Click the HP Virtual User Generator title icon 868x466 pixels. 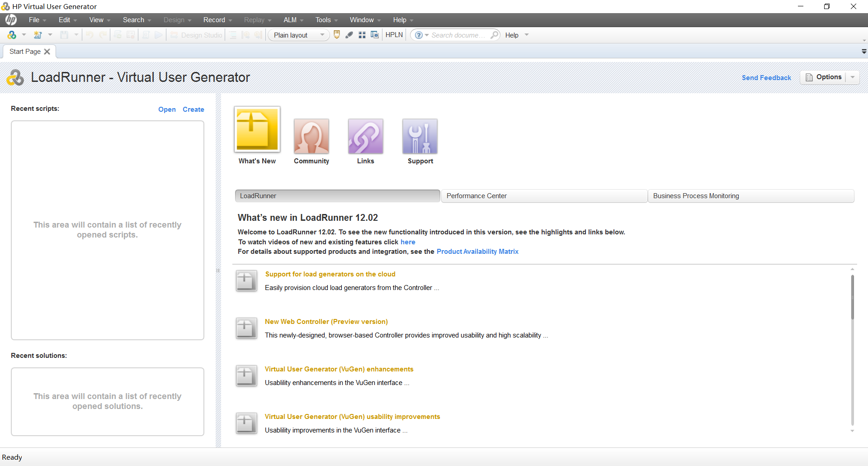click(x=5, y=6)
